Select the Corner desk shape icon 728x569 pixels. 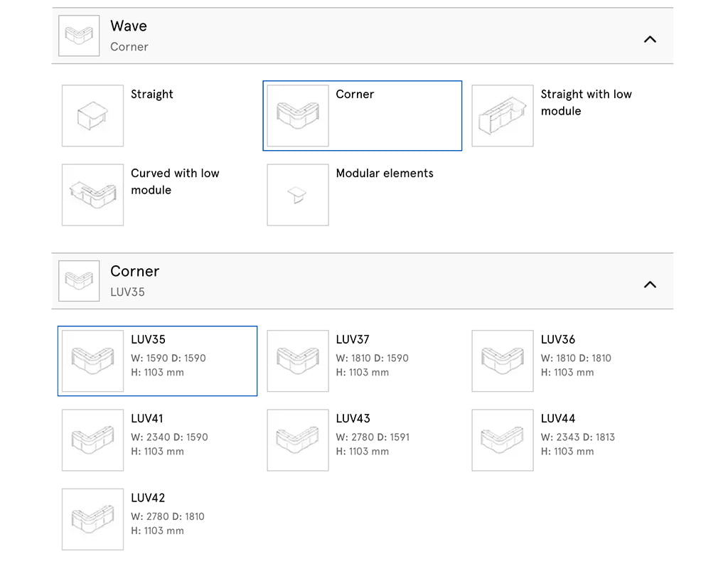click(298, 116)
